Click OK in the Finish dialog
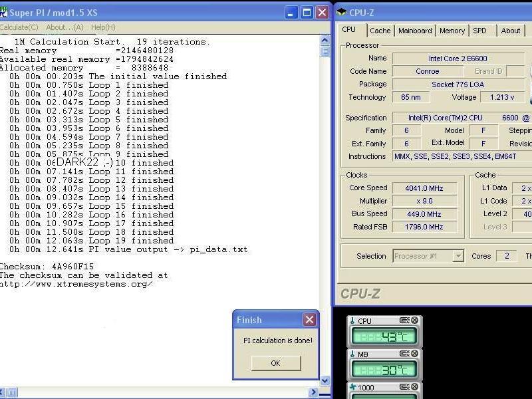This screenshot has height=399, width=532. click(276, 363)
